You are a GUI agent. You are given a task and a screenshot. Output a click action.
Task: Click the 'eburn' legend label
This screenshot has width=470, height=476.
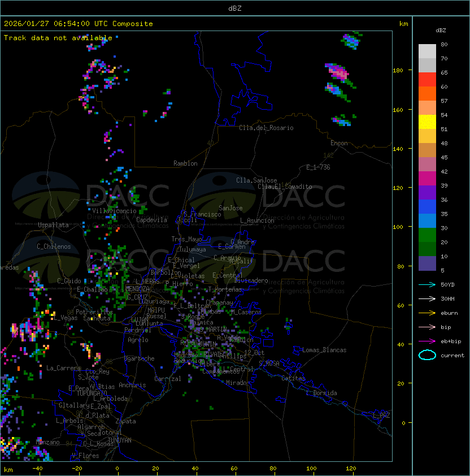click(x=449, y=313)
